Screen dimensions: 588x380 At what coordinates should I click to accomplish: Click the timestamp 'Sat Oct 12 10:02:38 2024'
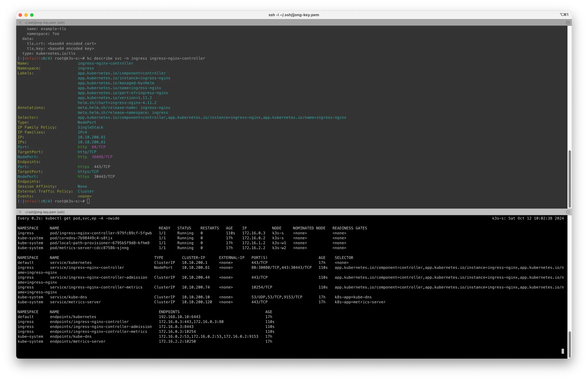pyautogui.click(x=536, y=218)
